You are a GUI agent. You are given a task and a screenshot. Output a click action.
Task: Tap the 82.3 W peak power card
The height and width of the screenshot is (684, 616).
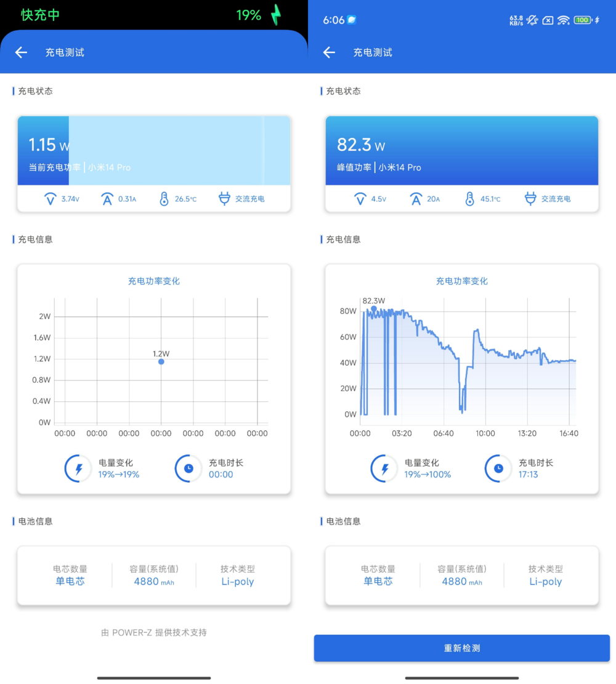click(462, 151)
